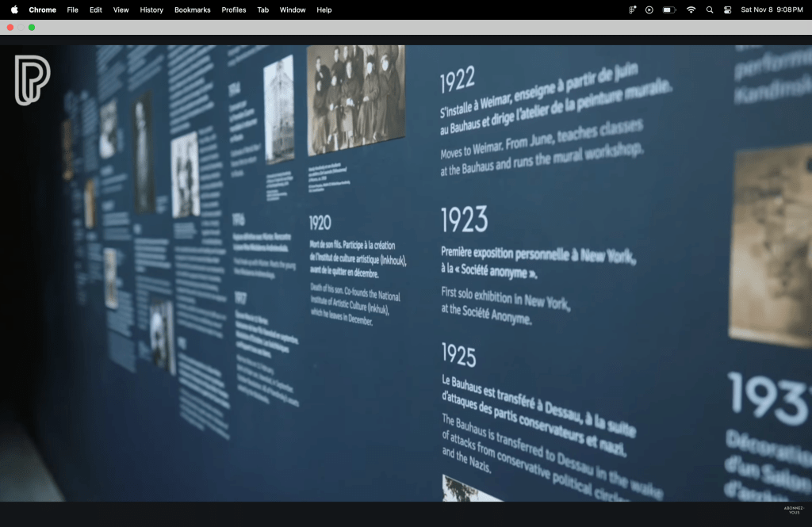This screenshot has height=527, width=812.
Task: Open Spotlight search magnifier
Action: pyautogui.click(x=709, y=10)
